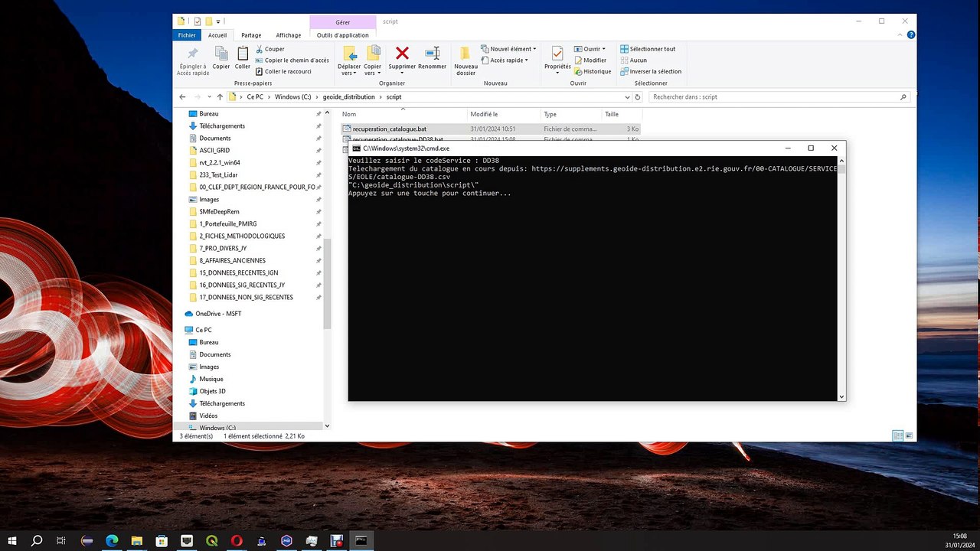Choose Coller le raccourci
Image resolution: width=980 pixels, height=551 pixels.
284,72
